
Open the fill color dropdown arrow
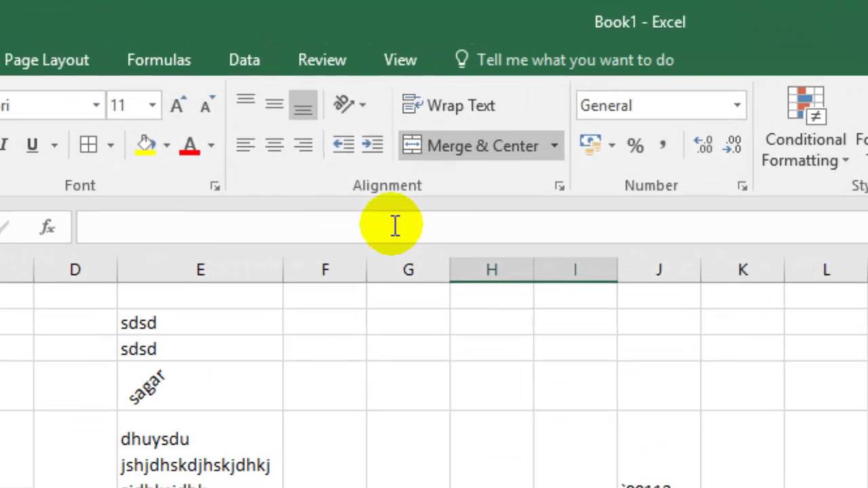click(x=167, y=145)
